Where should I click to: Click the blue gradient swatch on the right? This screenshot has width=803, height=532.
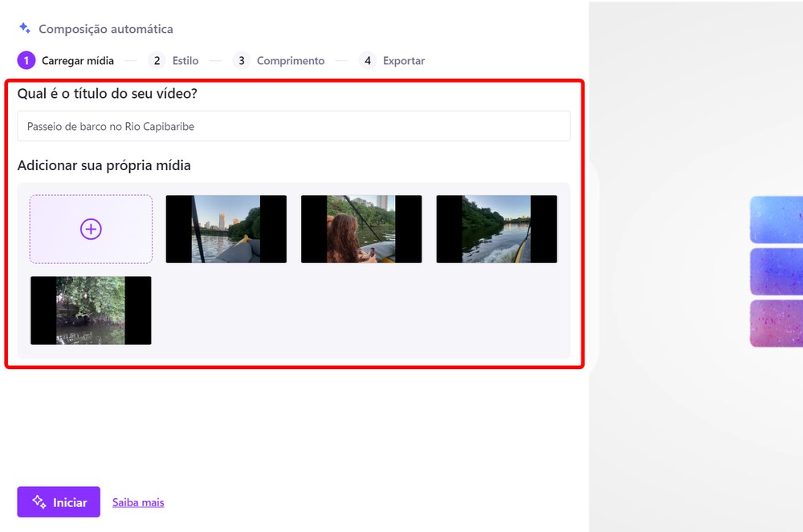778,219
